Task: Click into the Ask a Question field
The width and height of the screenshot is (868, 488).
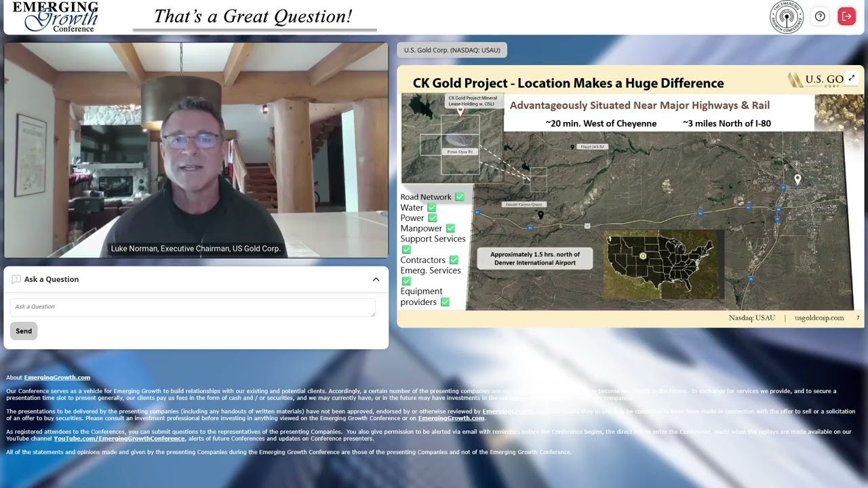Action: click(x=193, y=307)
